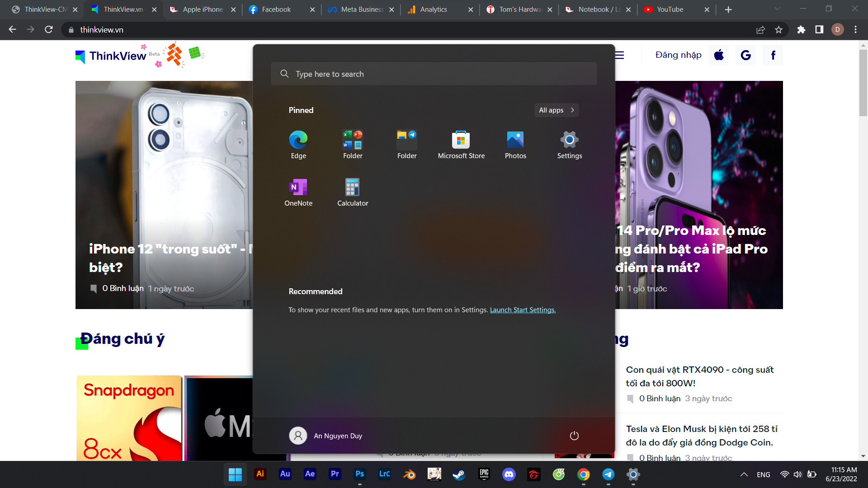Open Calculator from pinned apps

pyautogui.click(x=353, y=192)
